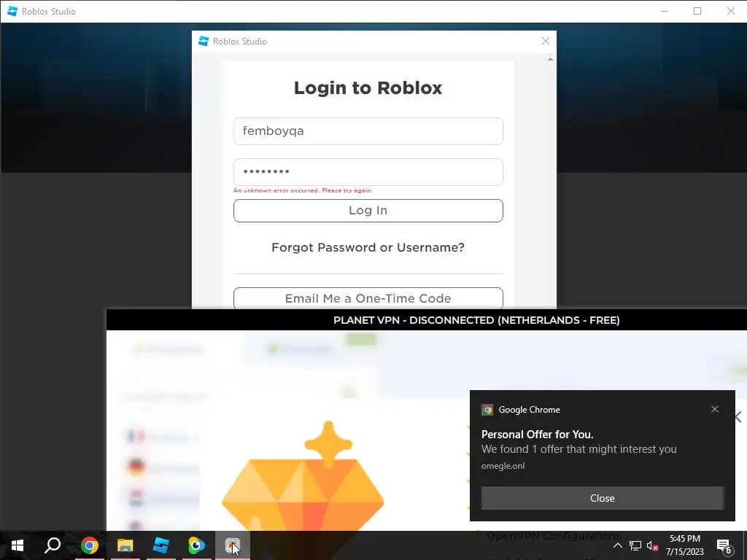Click the Roblox Studio main window title icon
The image size is (747, 560).
[12, 12]
